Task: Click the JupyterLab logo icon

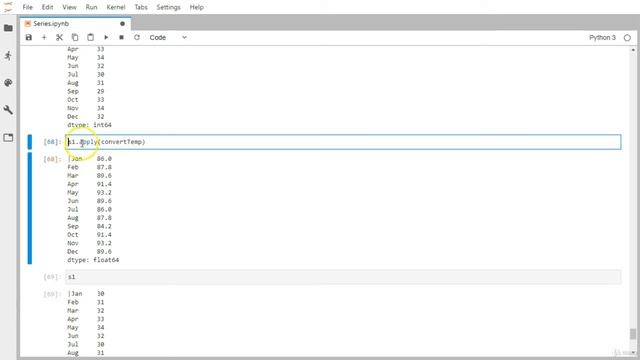Action: [8, 7]
